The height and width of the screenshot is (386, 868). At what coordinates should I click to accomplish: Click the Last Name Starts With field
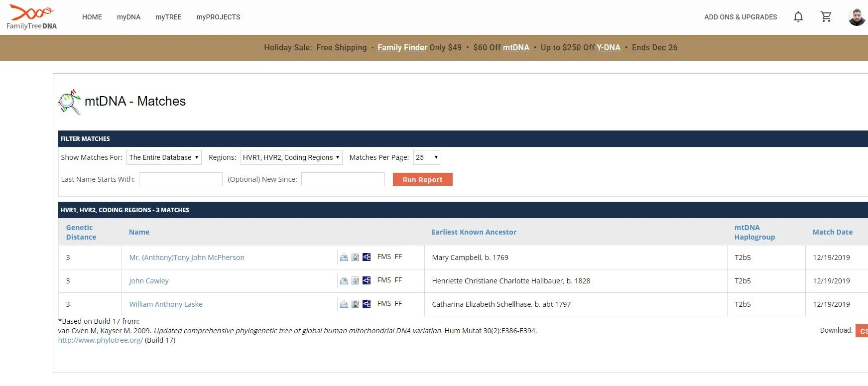pos(180,179)
